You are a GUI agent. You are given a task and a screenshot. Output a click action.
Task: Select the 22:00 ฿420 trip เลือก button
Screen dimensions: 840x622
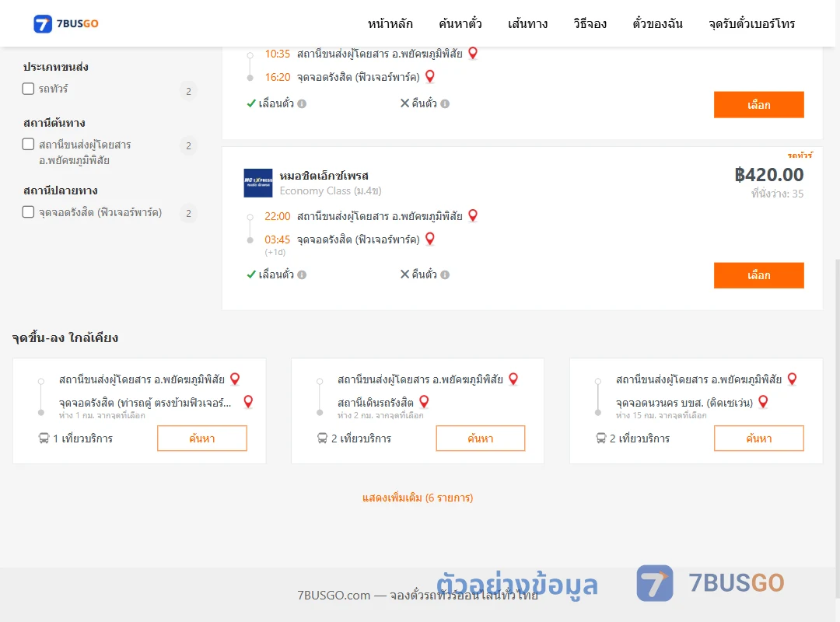click(x=758, y=275)
